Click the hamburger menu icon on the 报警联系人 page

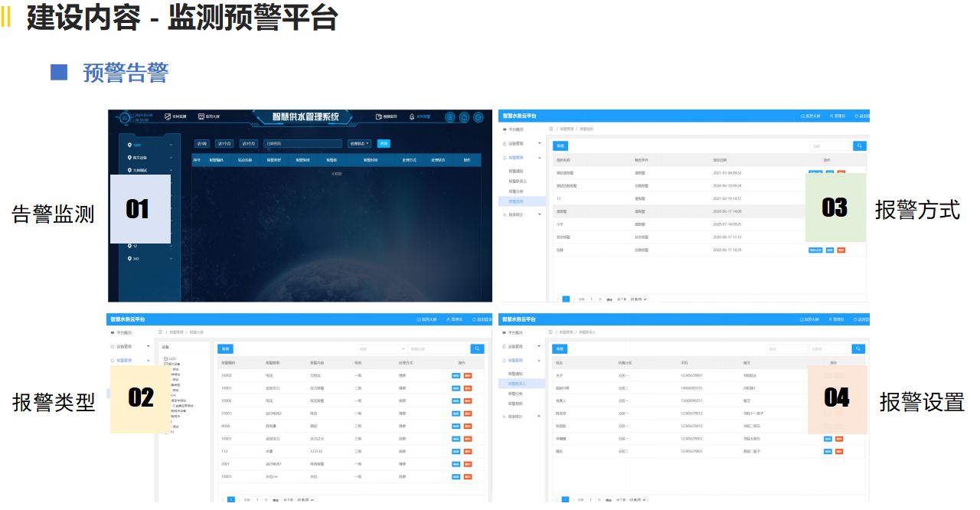point(550,332)
